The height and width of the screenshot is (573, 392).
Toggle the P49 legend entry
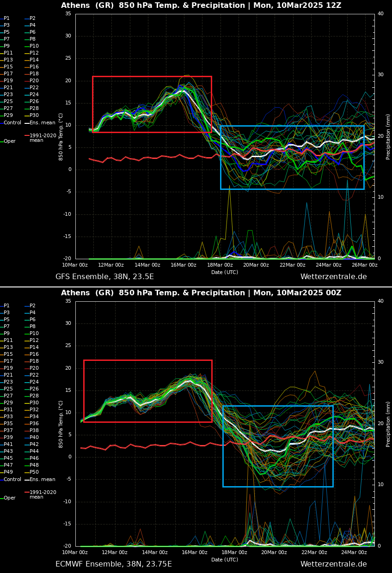point(8,472)
